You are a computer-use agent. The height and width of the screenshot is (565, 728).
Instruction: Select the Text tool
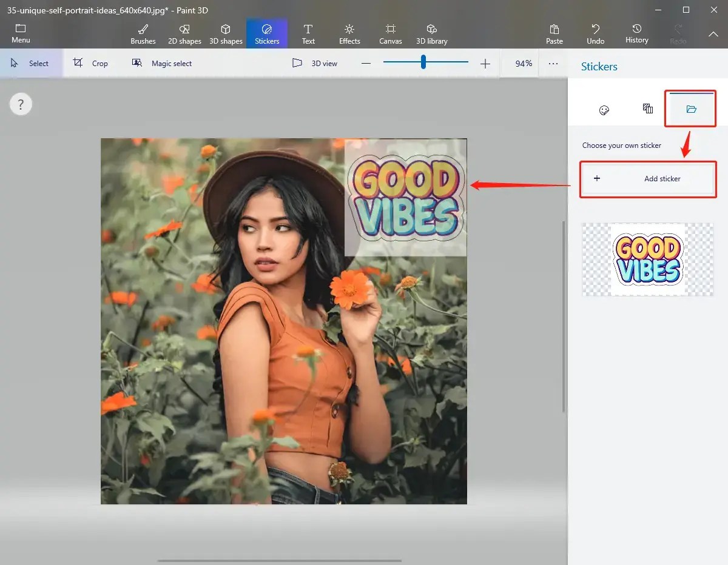pyautogui.click(x=308, y=33)
